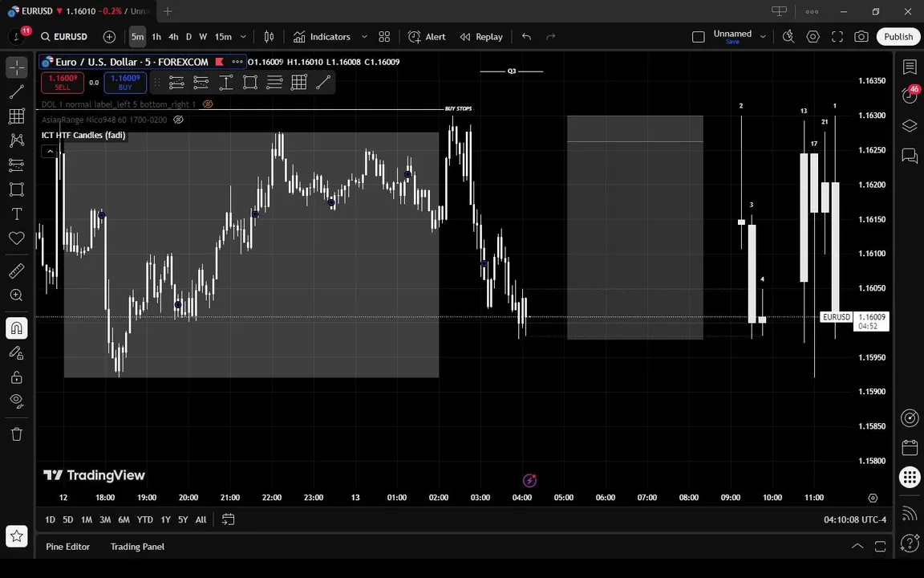The image size is (924, 578).
Task: Collapse the indicator legend chevron
Action: pyautogui.click(x=50, y=152)
